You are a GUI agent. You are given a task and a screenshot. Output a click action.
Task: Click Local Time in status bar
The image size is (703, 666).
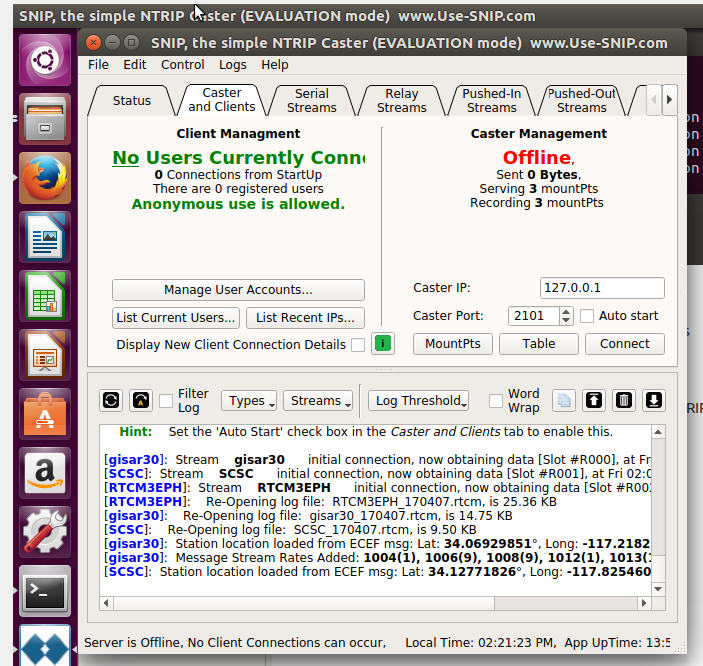tap(480, 643)
